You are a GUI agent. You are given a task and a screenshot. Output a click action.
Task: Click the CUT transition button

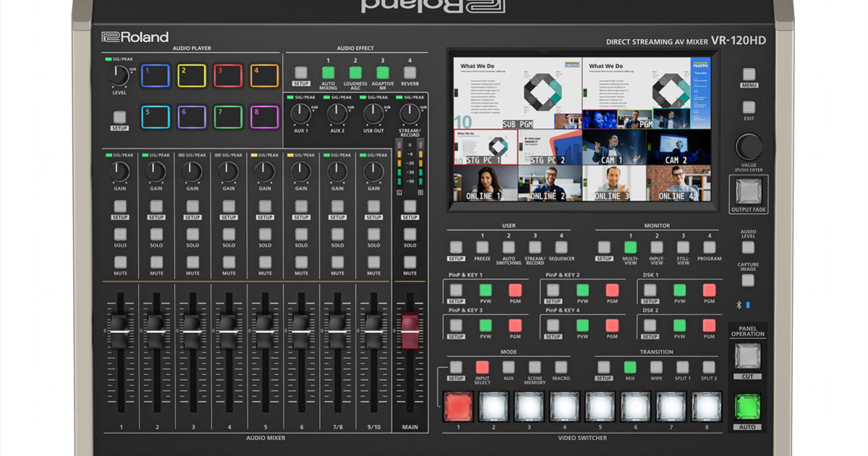click(x=748, y=356)
